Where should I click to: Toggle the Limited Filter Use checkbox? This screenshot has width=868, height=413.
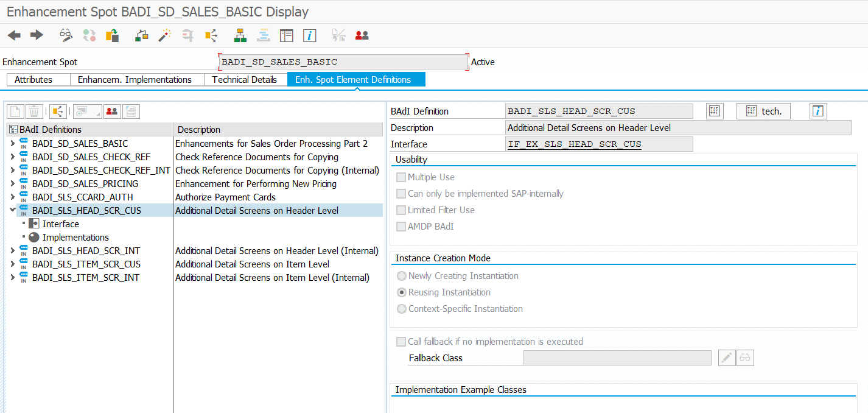pos(401,210)
